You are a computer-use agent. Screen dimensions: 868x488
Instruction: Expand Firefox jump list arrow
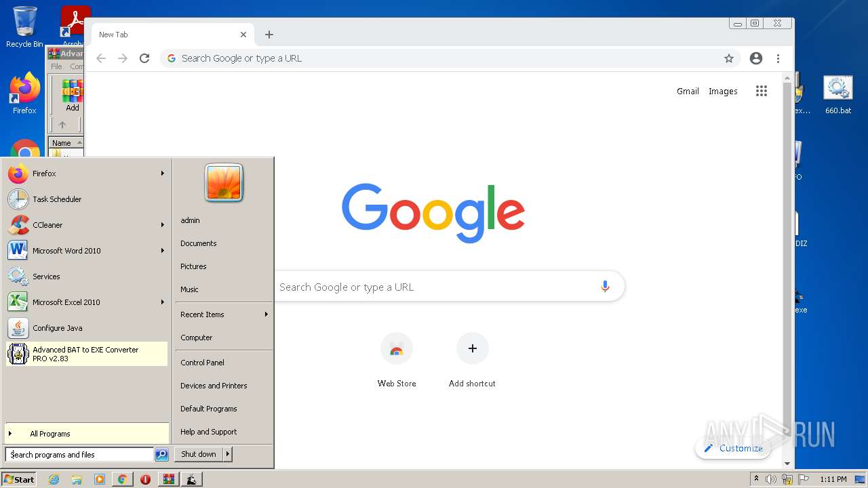point(163,174)
